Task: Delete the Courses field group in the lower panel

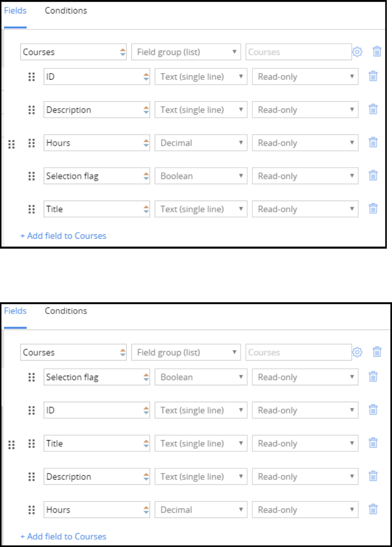Action: tap(377, 352)
